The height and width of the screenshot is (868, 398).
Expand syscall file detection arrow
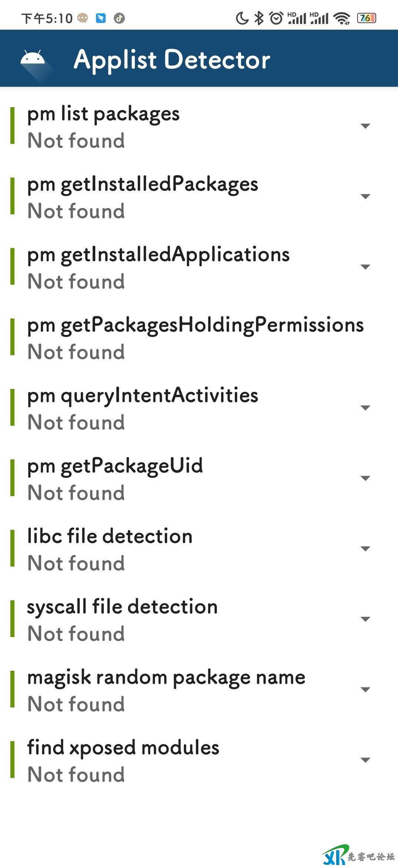coord(365,619)
